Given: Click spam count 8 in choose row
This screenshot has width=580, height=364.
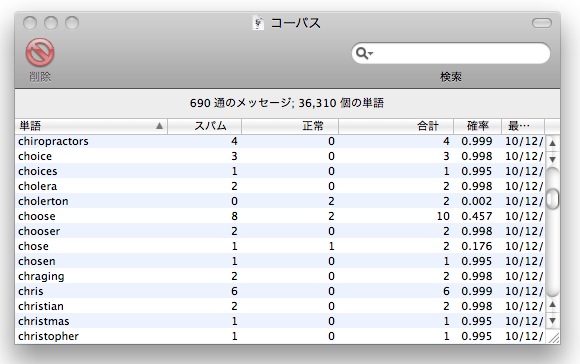Looking at the screenshot, I should pos(235,216).
